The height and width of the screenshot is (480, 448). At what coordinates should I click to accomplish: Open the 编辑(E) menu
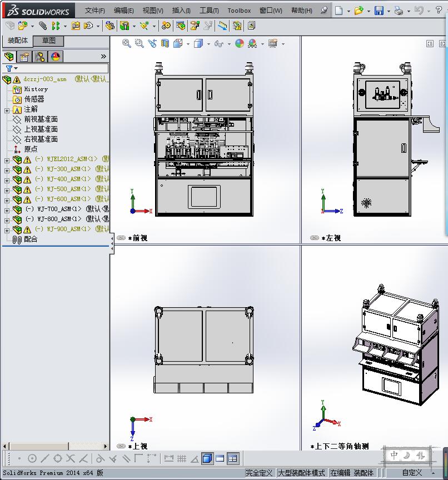[124, 11]
